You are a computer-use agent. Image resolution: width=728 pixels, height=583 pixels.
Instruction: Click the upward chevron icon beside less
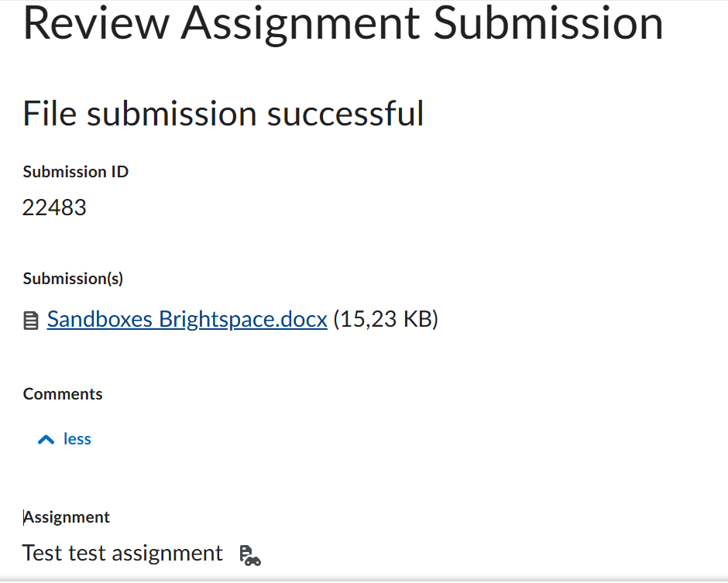(x=46, y=439)
